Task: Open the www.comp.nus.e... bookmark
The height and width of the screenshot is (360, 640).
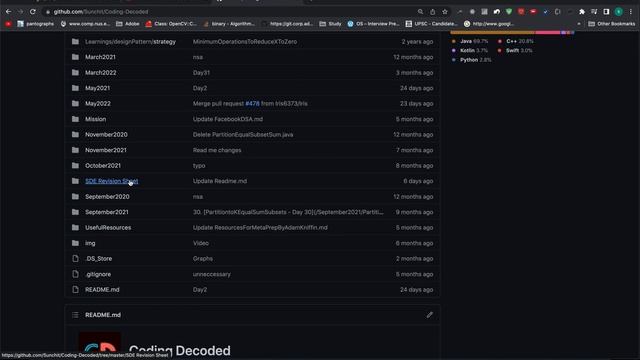Action: (85, 24)
